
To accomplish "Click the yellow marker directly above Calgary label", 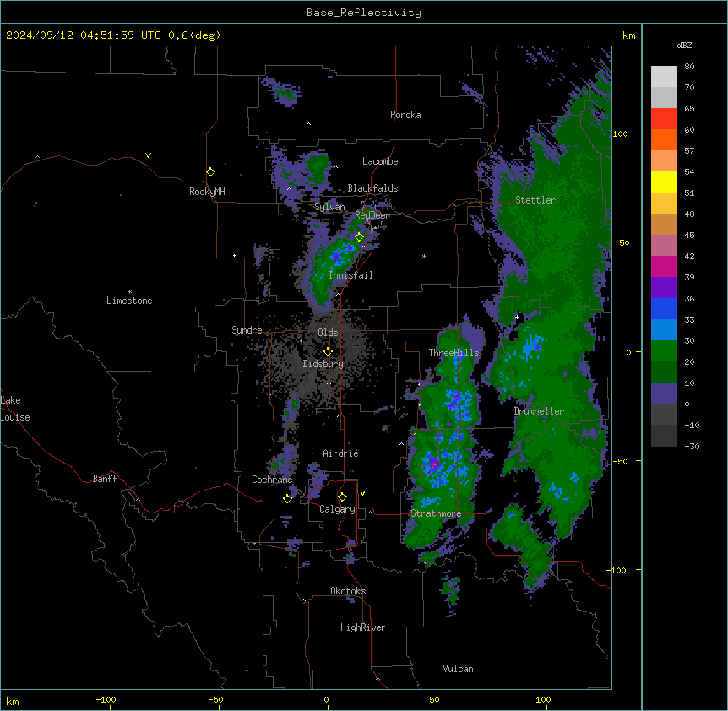I will click(x=342, y=497).
